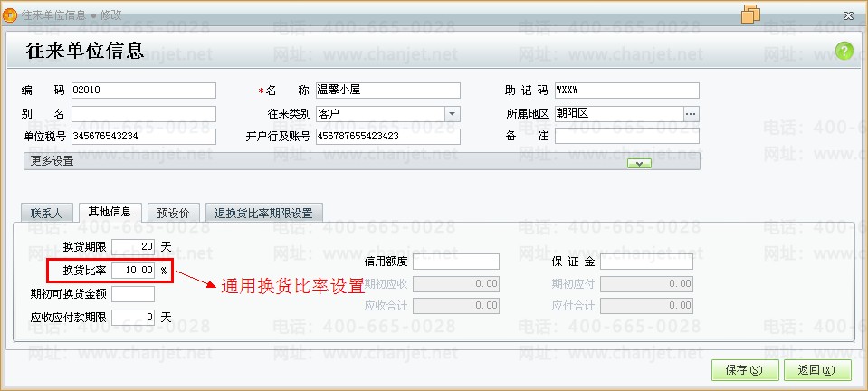868x391 pixels.
Task: Click the empty 备注 field
Action: click(x=626, y=137)
